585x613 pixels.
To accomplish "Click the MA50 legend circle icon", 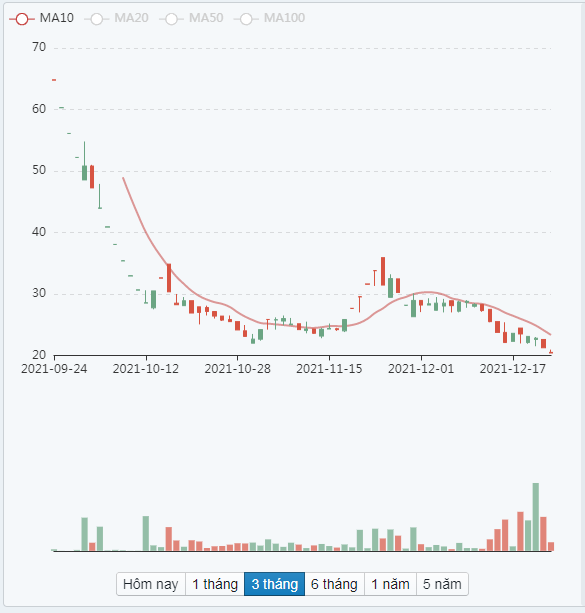I will (171, 18).
